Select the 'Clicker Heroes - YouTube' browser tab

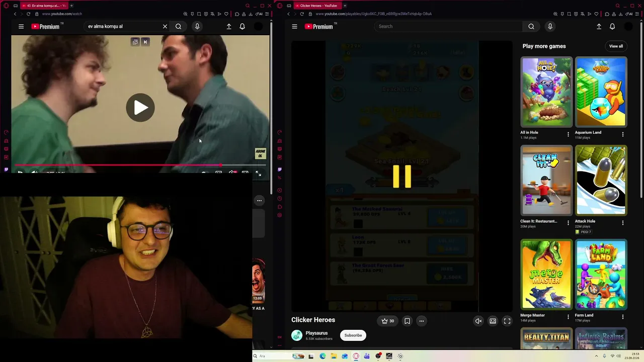317,6
